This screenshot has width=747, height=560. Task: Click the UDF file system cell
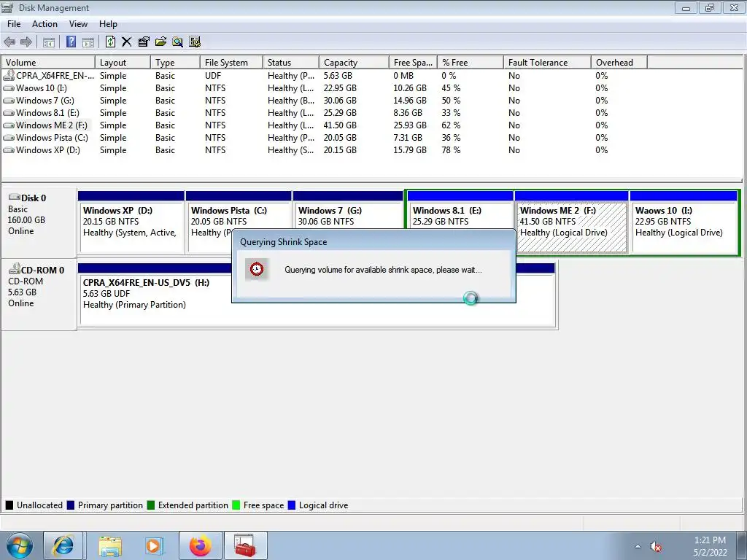pos(213,76)
